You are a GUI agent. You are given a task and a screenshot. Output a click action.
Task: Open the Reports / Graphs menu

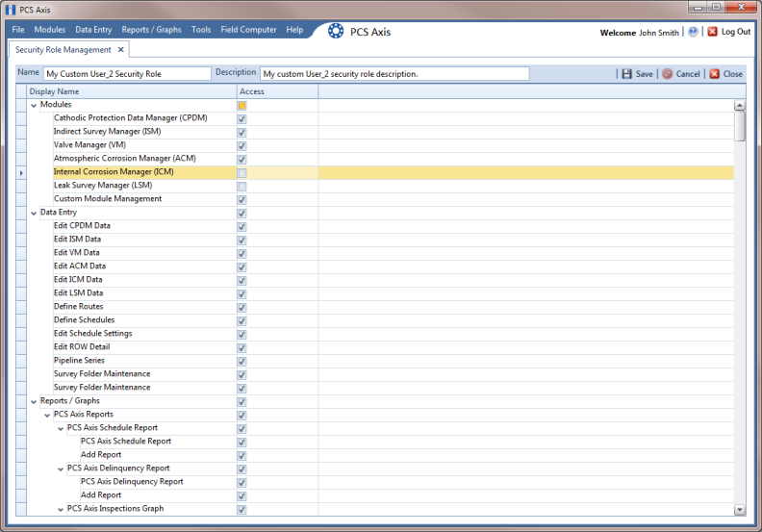(x=151, y=30)
